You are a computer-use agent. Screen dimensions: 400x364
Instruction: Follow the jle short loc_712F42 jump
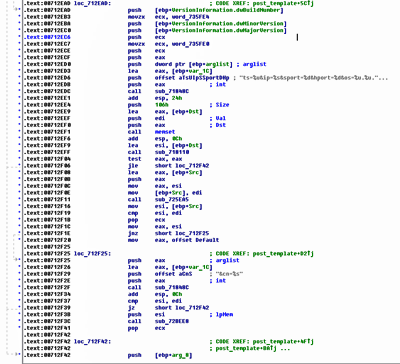[182, 166]
